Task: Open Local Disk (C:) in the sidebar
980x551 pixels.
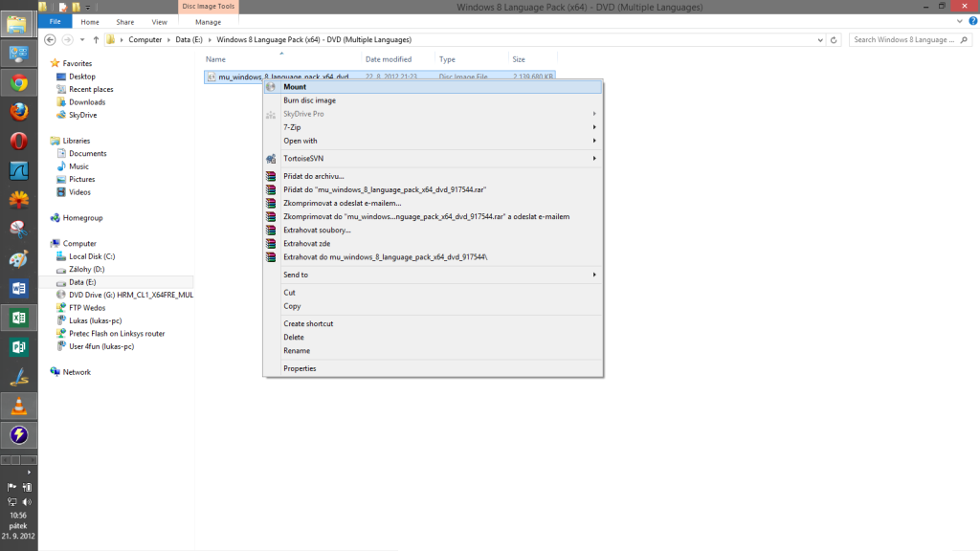Action: point(92,256)
